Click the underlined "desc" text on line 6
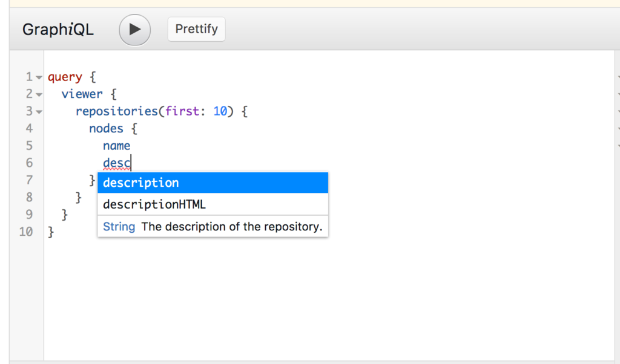 coord(116,163)
